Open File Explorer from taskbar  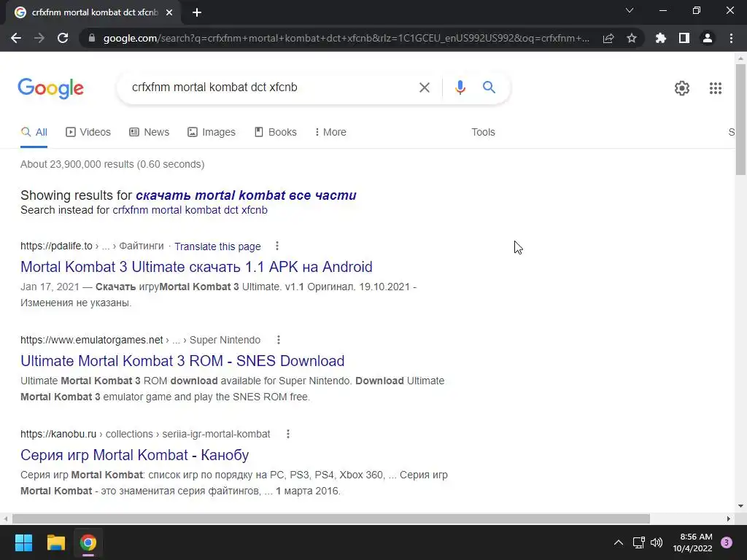[55, 542]
